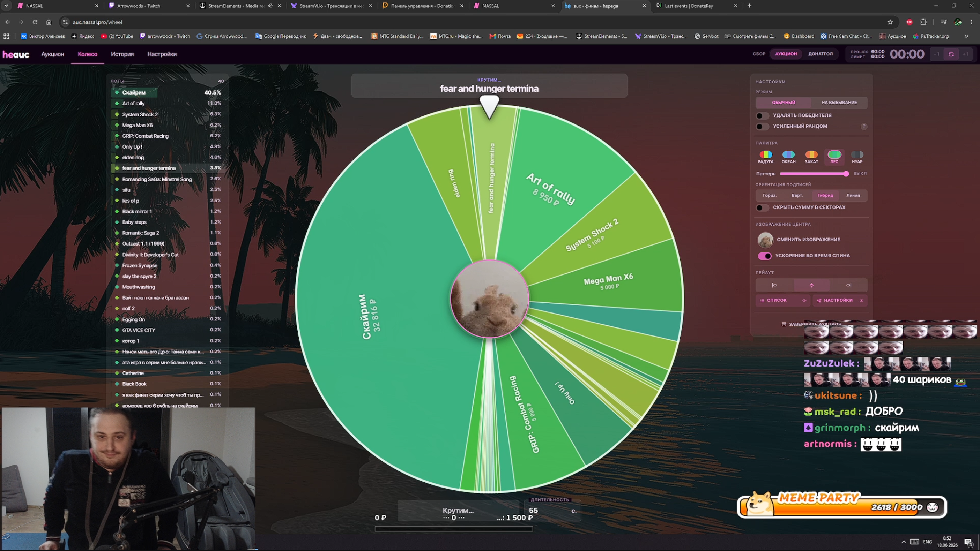This screenshot has height=551, width=980.
Task: Toggle visibility eye on Список button
Action: [804, 300]
